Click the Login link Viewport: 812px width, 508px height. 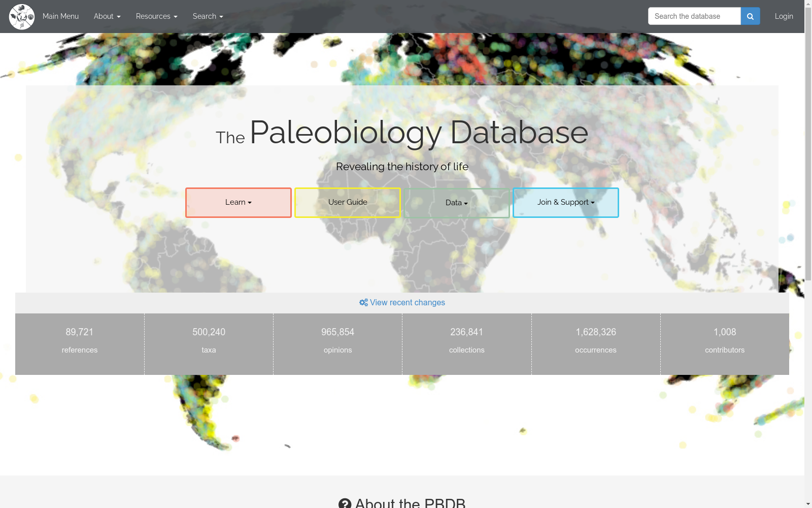[x=784, y=16]
